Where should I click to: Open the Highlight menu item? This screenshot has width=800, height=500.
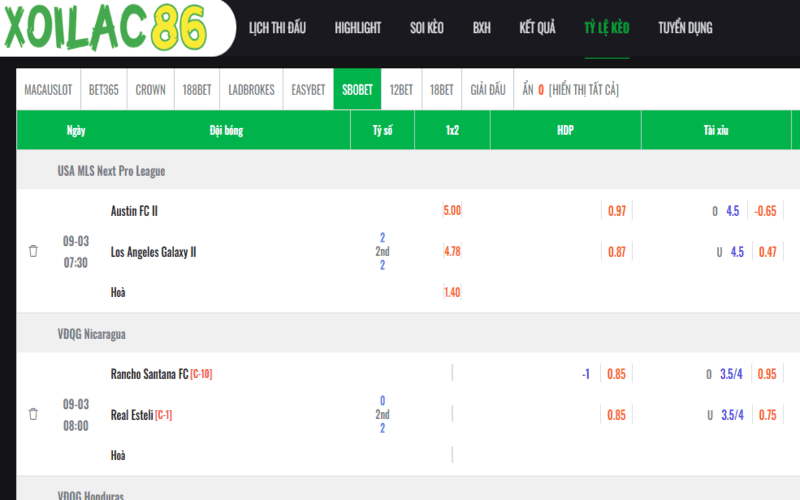(x=358, y=28)
